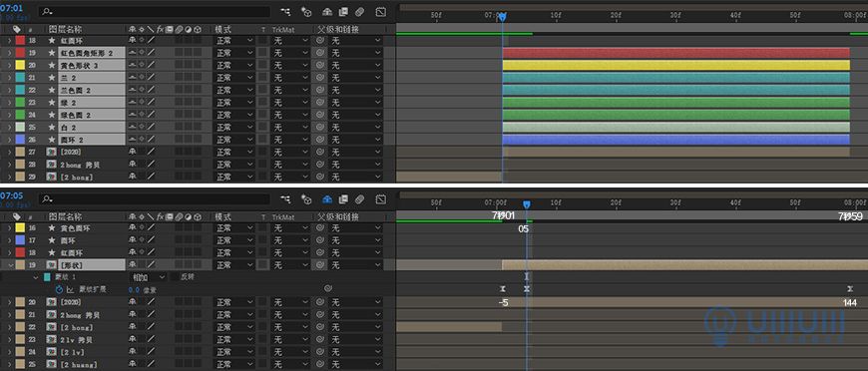Click precomp icon of [2 lv] layer
Image resolution: width=868 pixels, height=371 pixels.
(52, 352)
